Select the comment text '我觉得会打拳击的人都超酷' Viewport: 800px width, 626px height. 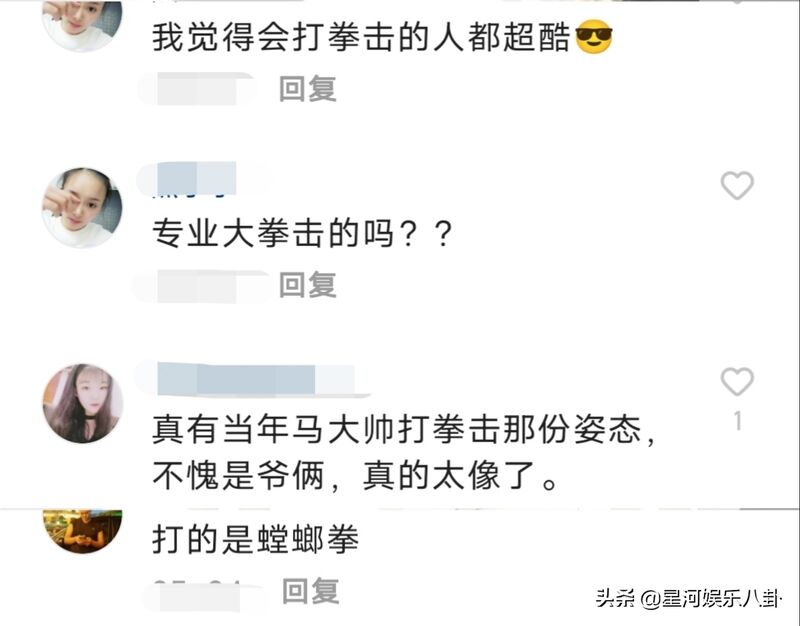361,37
